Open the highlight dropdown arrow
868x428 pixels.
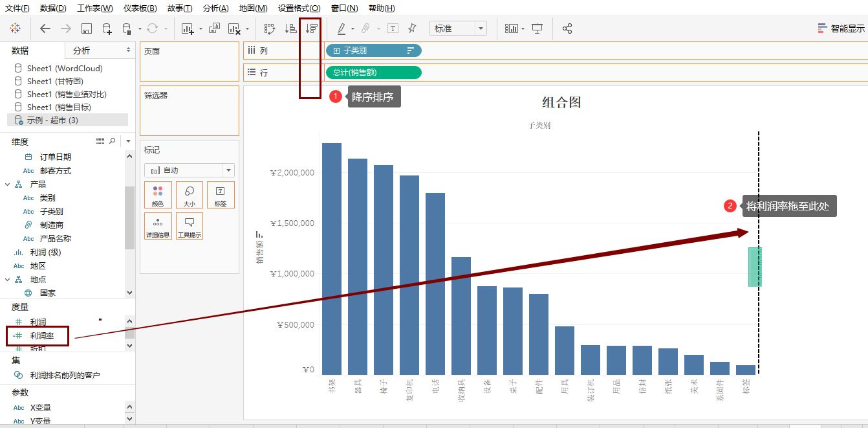[x=353, y=28]
